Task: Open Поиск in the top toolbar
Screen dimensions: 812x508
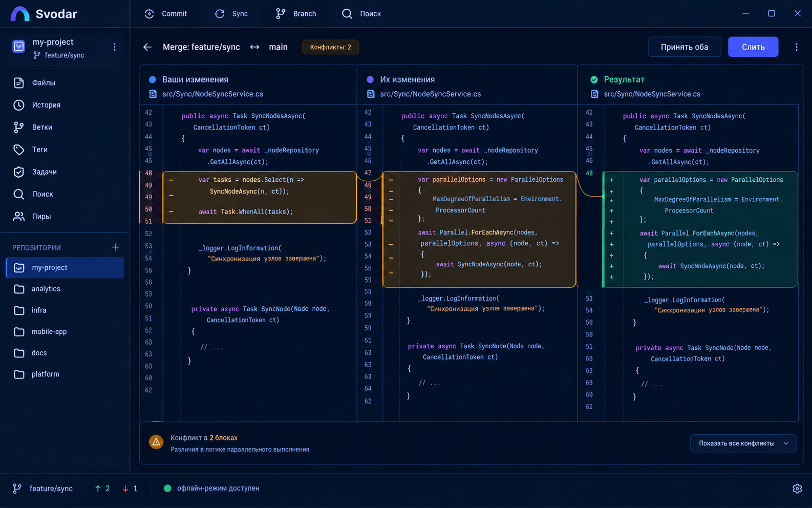Action: (361, 14)
